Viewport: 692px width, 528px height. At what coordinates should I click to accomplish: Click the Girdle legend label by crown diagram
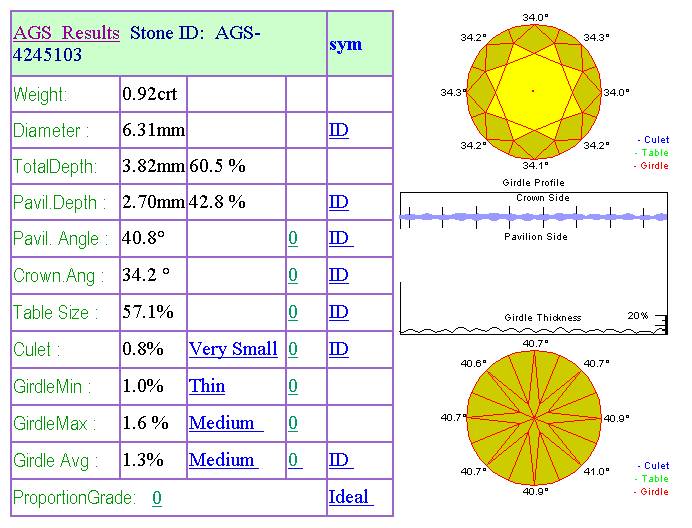click(651, 166)
